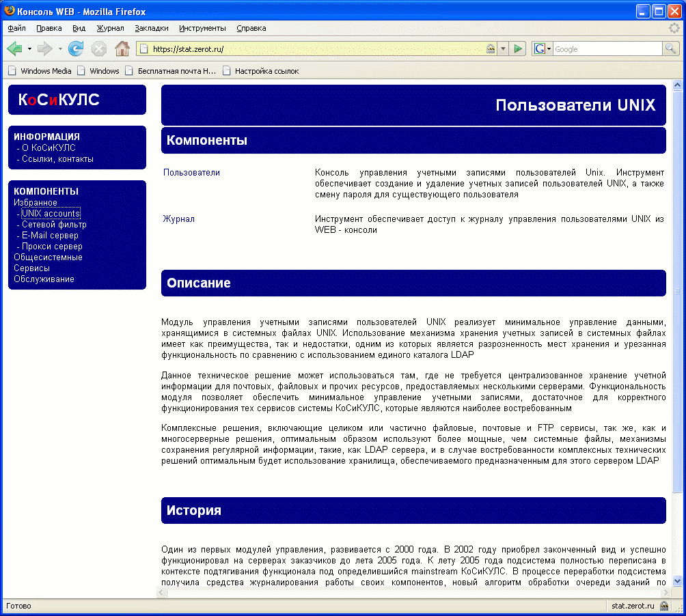
Task: Click the Forward arrow button
Action: coord(44,48)
